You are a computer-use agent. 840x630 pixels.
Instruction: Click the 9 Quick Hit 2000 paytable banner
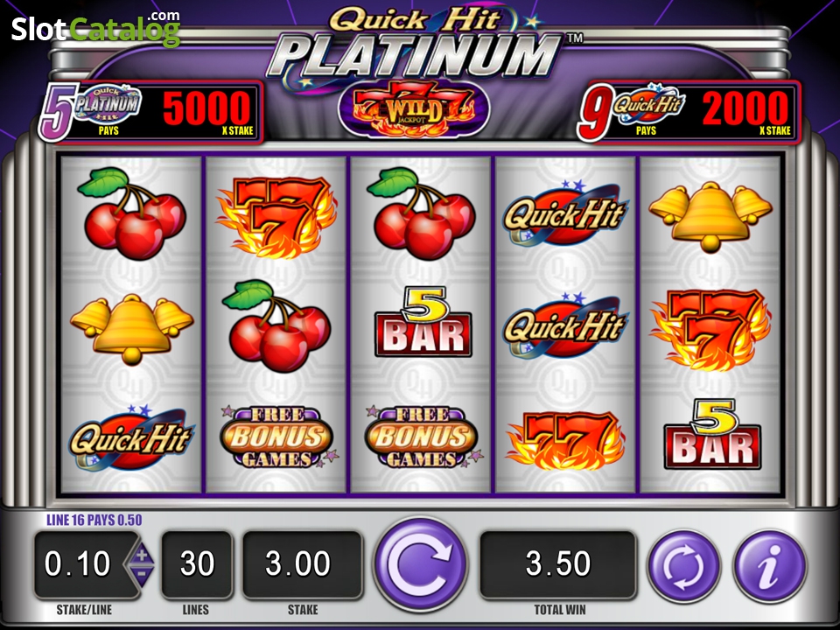coord(689,111)
